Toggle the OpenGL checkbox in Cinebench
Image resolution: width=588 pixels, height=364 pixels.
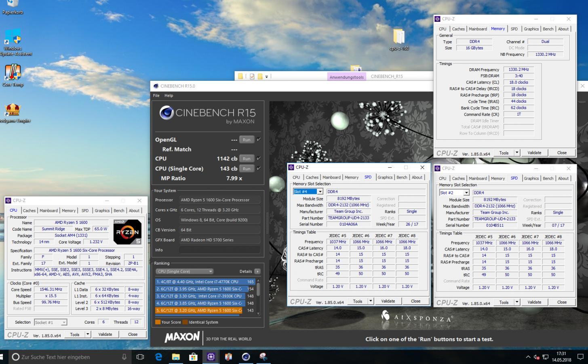pyautogui.click(x=259, y=139)
